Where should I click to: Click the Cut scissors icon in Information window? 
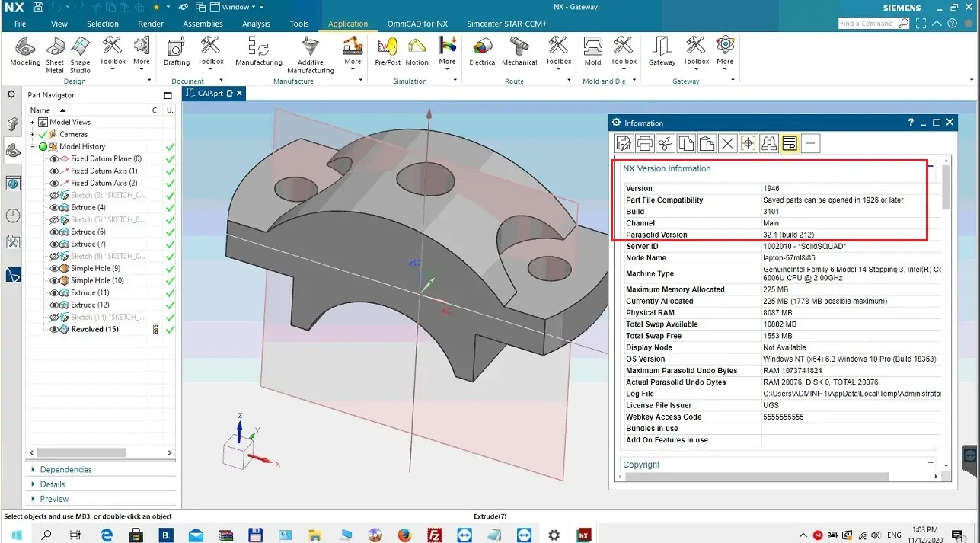(666, 143)
